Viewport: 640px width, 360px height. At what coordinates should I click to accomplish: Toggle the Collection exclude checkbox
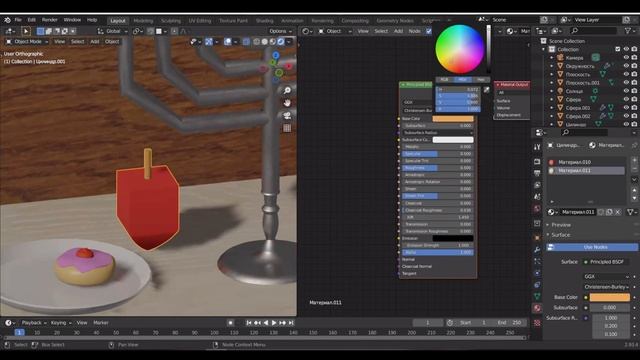tap(618, 49)
